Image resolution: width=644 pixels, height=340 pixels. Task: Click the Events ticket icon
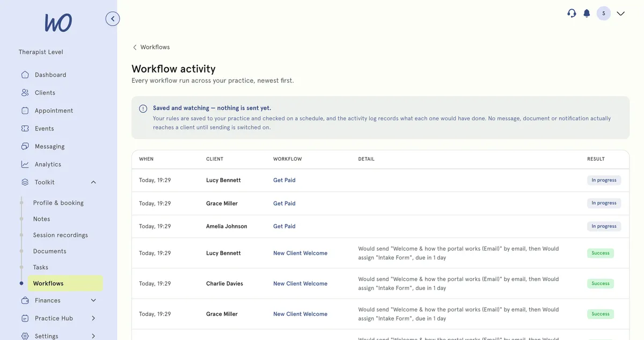click(x=25, y=128)
